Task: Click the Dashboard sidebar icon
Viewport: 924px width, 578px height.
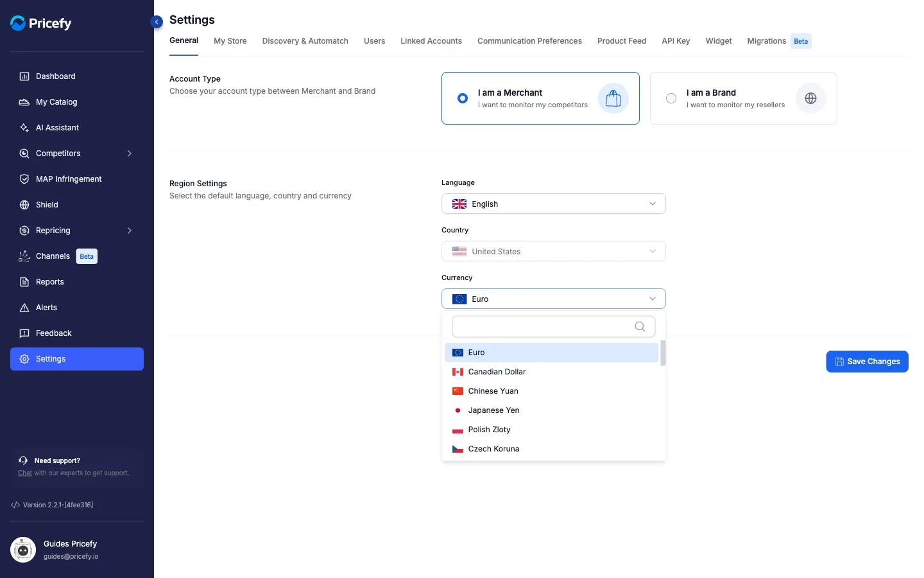Action: 24,76
